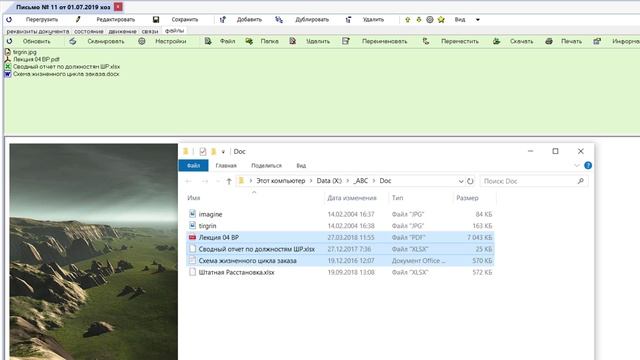Click the Скачать download icon

point(496,41)
